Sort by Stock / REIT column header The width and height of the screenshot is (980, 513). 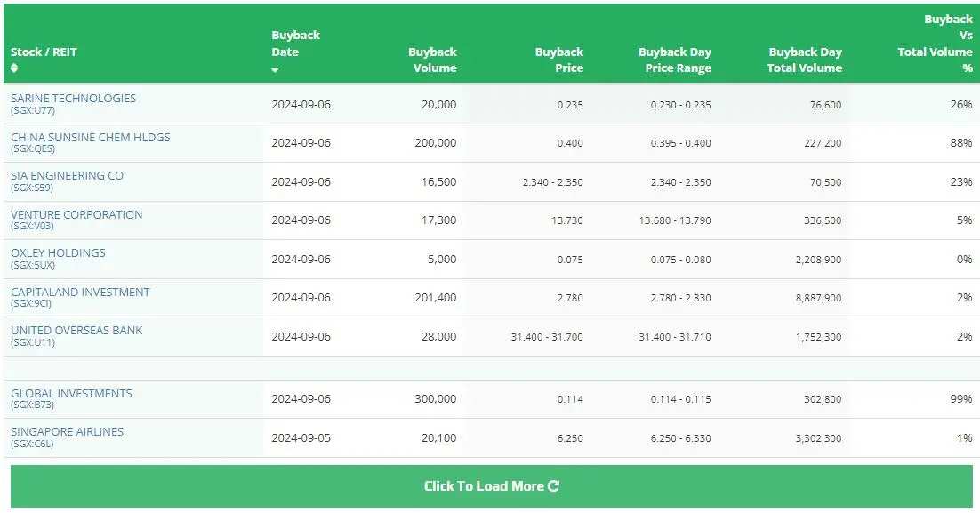(x=44, y=52)
